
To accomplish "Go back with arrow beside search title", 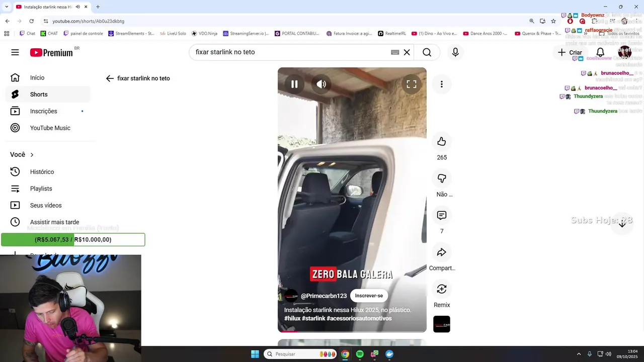I will pos(110,78).
